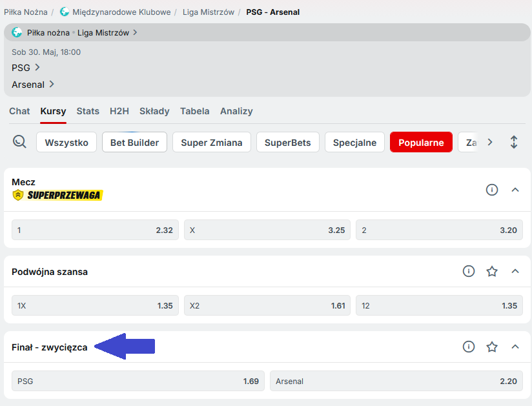Open the Analizy tab
The width and height of the screenshot is (532, 406).
[236, 111]
